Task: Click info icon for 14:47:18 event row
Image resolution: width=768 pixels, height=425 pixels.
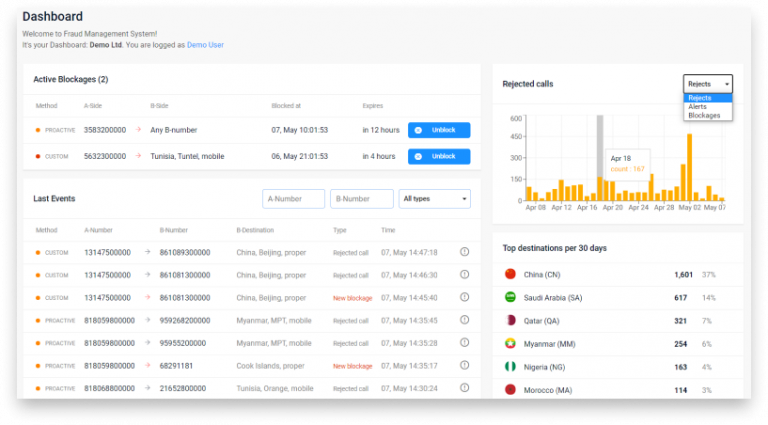Action: pos(464,252)
